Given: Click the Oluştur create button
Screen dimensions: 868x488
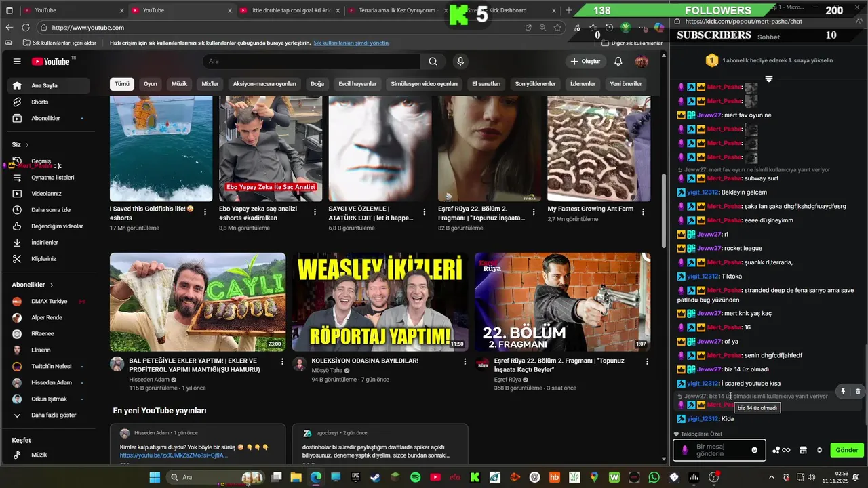Looking at the screenshot, I should point(586,62).
